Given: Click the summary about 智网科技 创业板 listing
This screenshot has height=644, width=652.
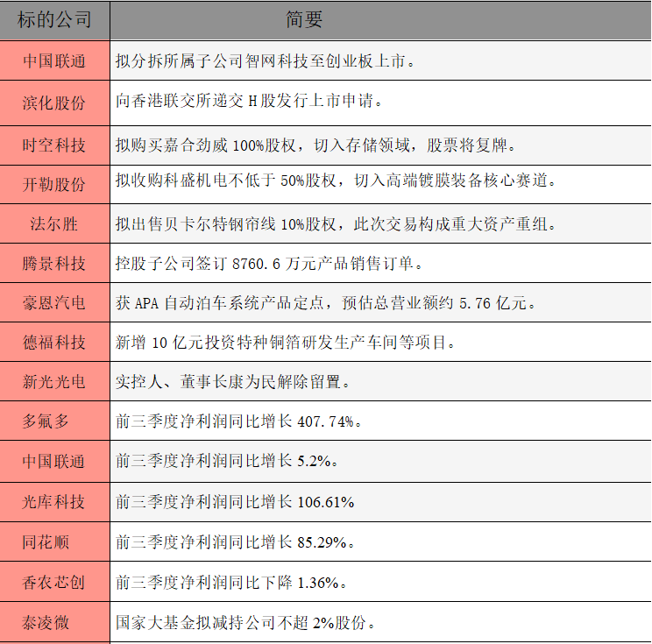Looking at the screenshot, I should (x=265, y=61).
